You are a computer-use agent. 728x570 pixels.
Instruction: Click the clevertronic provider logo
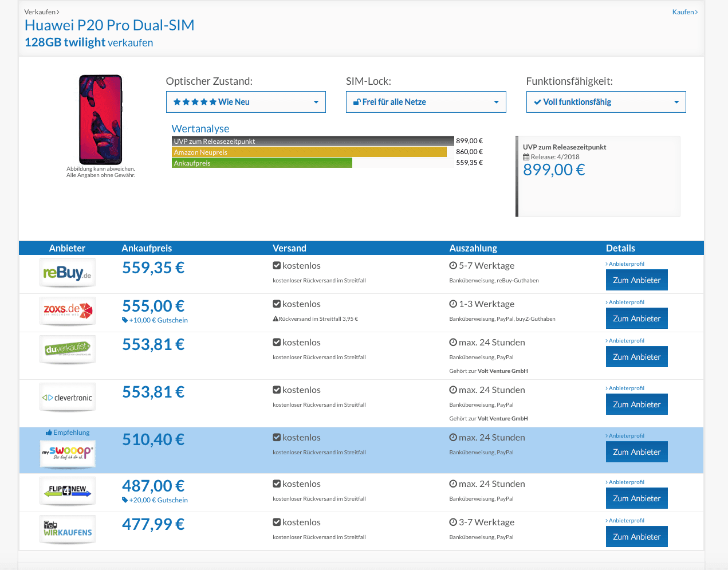coord(68,397)
